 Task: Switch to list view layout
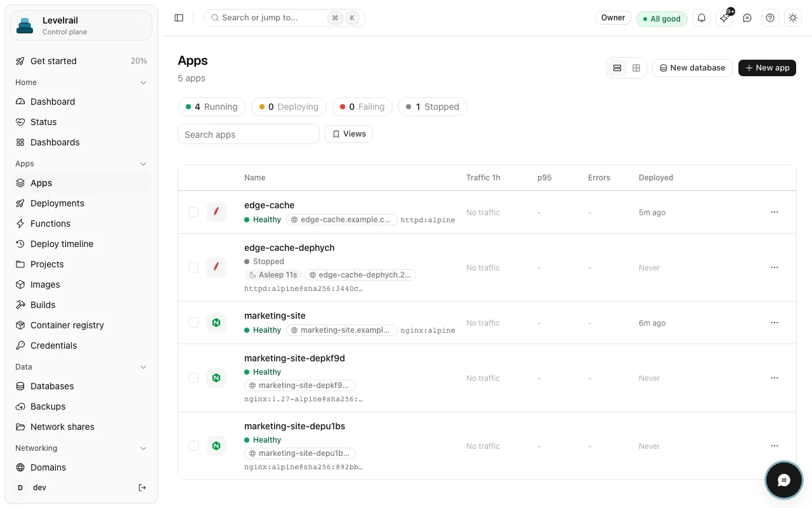point(617,68)
